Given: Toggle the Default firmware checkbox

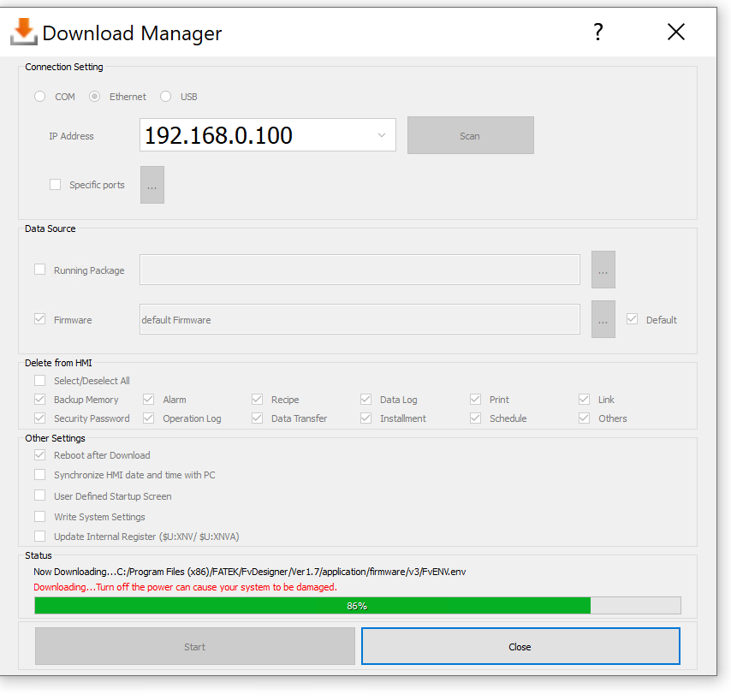Looking at the screenshot, I should pyautogui.click(x=632, y=319).
